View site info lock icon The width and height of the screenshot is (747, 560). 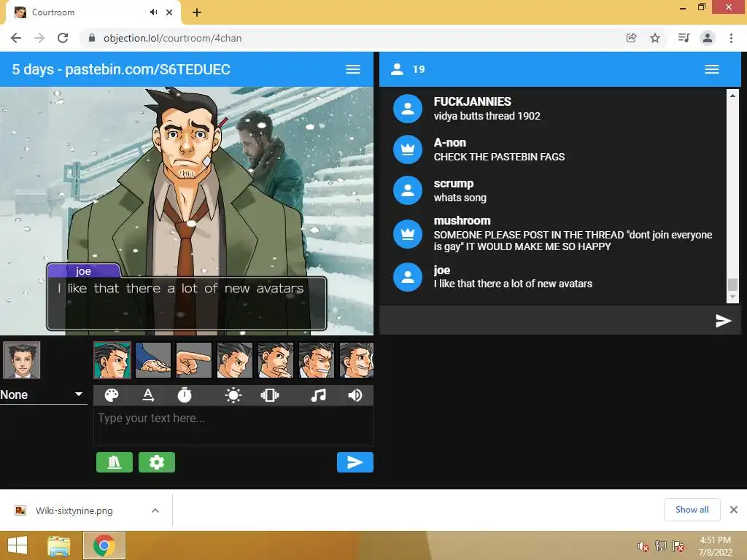[92, 38]
